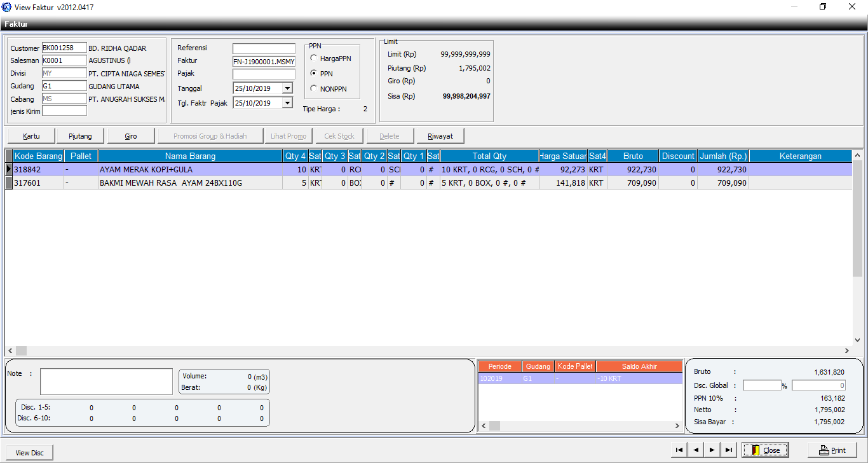Click the row selector arrow for item 318842
868x463 pixels.
(x=9, y=170)
